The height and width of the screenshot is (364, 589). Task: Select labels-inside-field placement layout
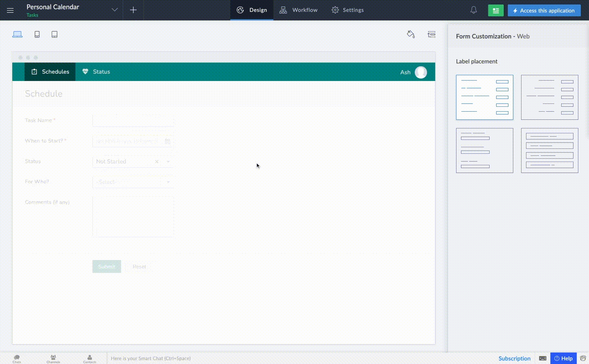coord(549,151)
